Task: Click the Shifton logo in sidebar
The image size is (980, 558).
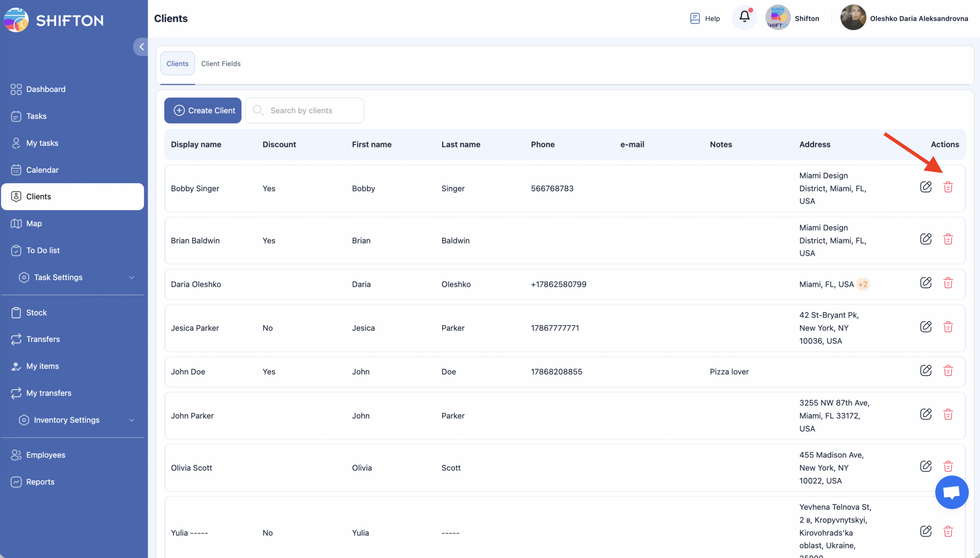Action: (54, 20)
